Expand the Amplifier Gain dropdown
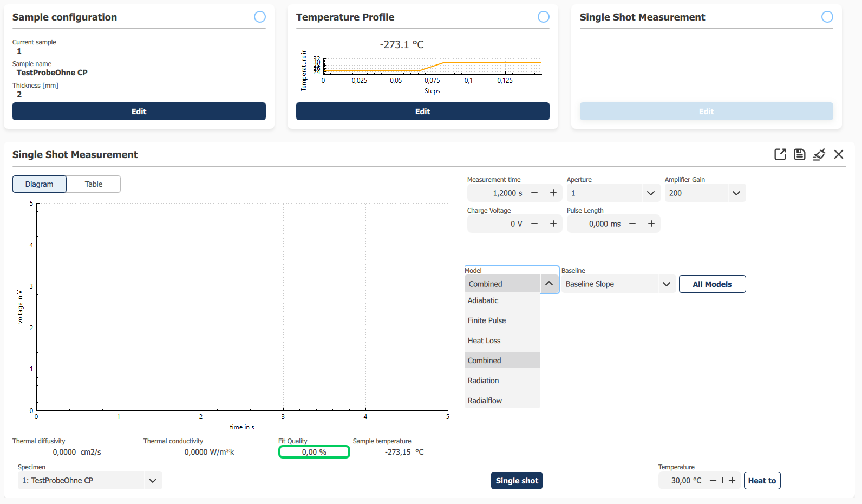The image size is (862, 504). click(736, 193)
